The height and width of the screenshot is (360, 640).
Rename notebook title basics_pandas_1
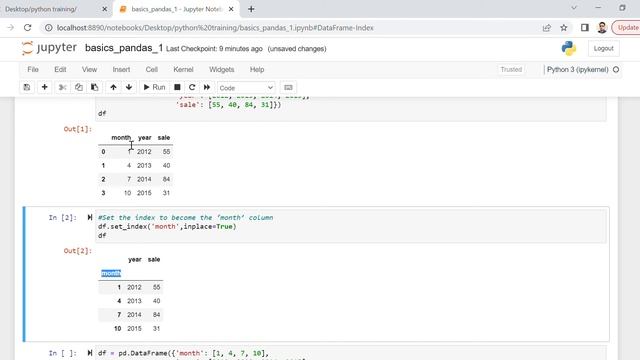[124, 48]
